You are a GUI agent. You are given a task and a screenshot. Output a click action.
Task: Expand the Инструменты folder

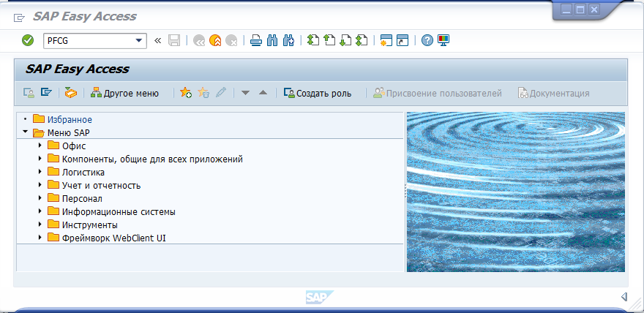(40, 225)
